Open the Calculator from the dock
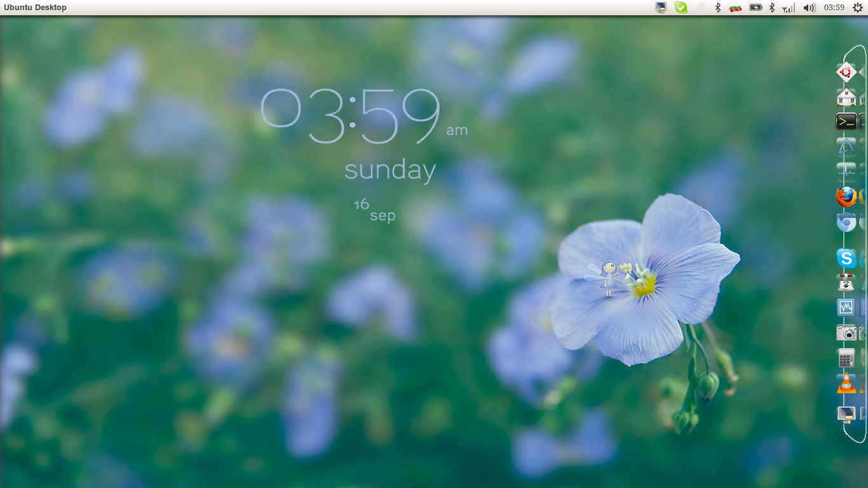868x488 pixels. coord(846,358)
